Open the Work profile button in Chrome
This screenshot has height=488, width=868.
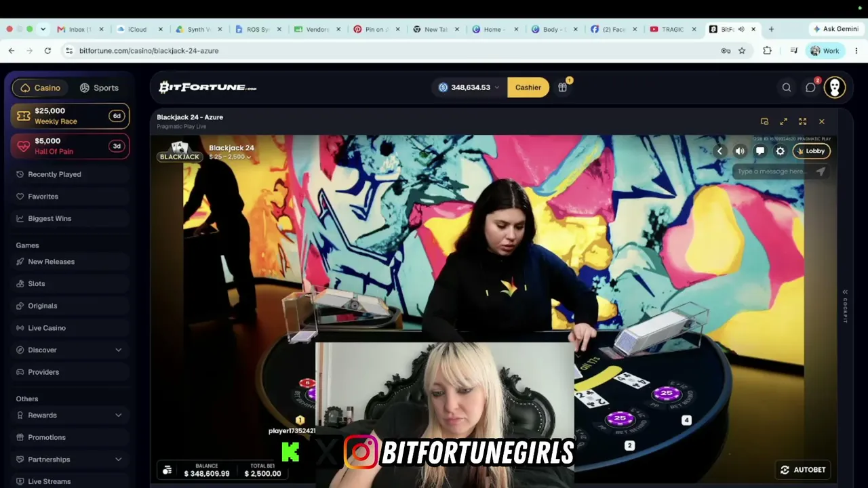[825, 51]
